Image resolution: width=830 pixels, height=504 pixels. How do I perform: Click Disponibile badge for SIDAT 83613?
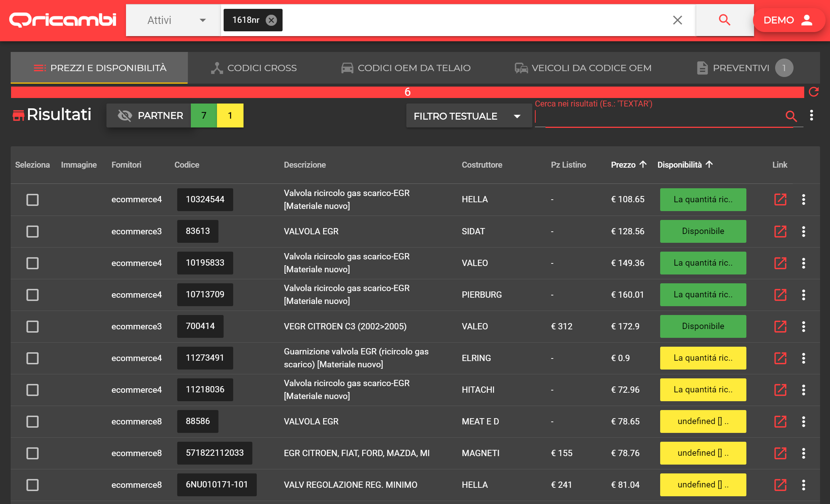pos(703,231)
